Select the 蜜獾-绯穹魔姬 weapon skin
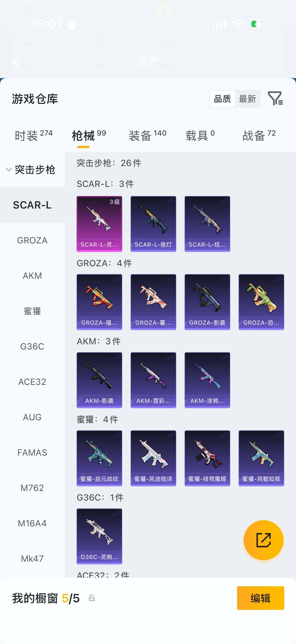The image size is (296, 644). coord(207,458)
